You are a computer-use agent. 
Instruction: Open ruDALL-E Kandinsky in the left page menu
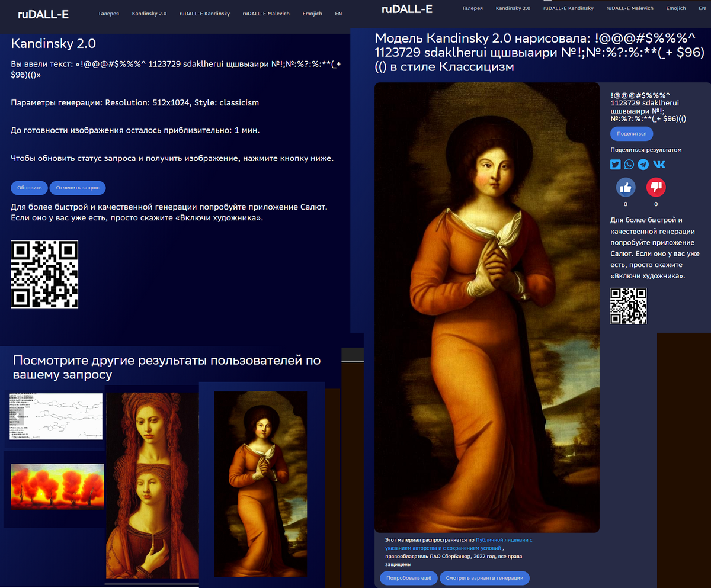coord(204,14)
